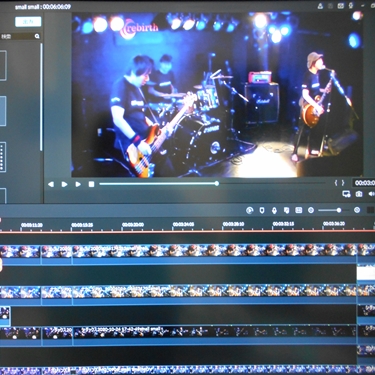
Task: Adjust the timeline zoom slider handle
Action: pos(339,210)
